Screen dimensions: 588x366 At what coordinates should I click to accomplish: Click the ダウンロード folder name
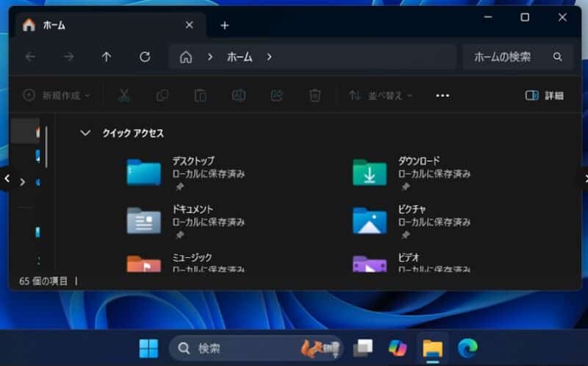click(x=418, y=161)
